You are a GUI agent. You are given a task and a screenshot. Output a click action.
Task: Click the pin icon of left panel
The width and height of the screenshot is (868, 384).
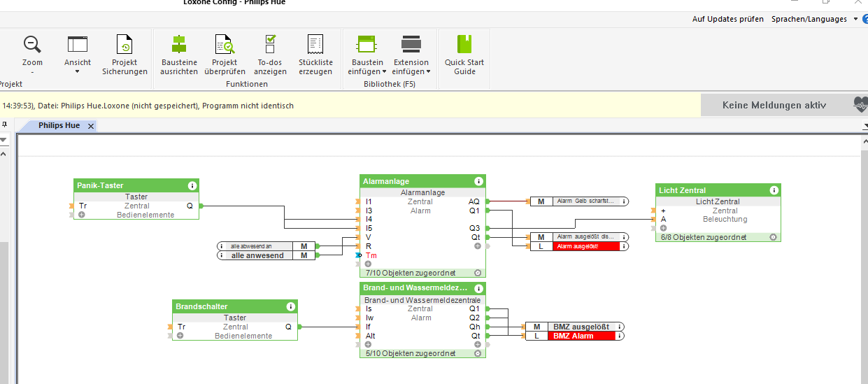(4, 125)
